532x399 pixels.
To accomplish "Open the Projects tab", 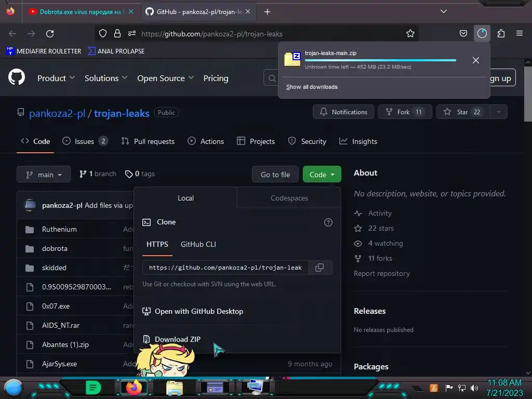I will [x=256, y=141].
